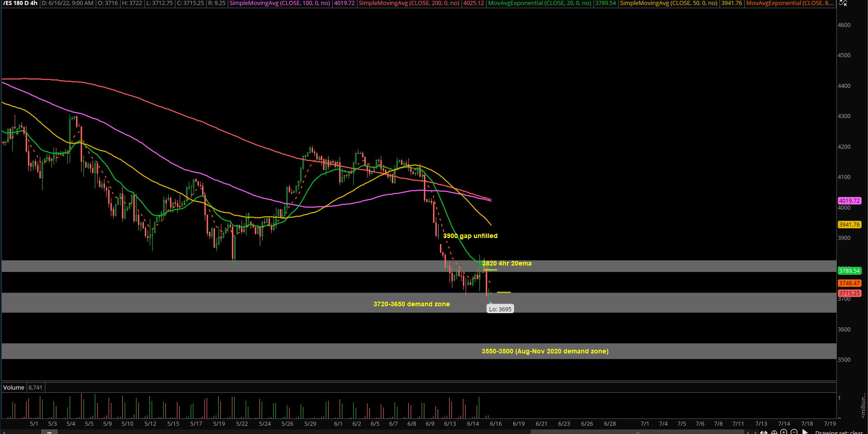868x434 pixels.
Task: Click the D: 6/16/22, 9:00 AM timestamp
Action: pyautogui.click(x=68, y=3)
